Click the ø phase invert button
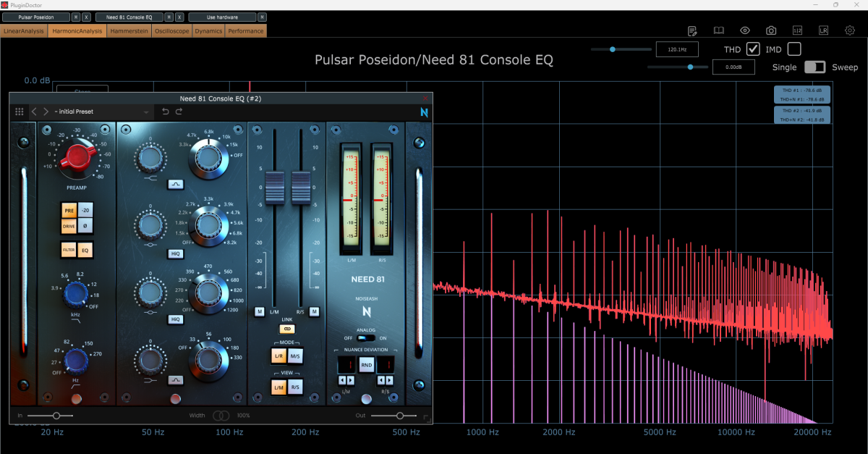Screen dimensions: 868x454 (85, 227)
